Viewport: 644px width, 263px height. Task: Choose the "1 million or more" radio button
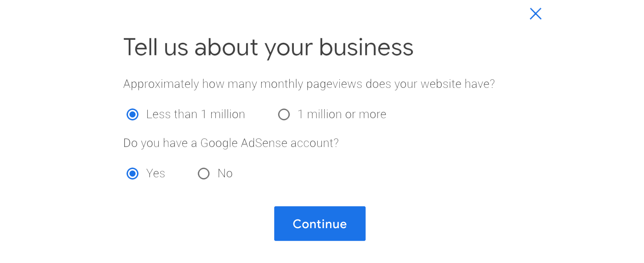[x=284, y=114]
